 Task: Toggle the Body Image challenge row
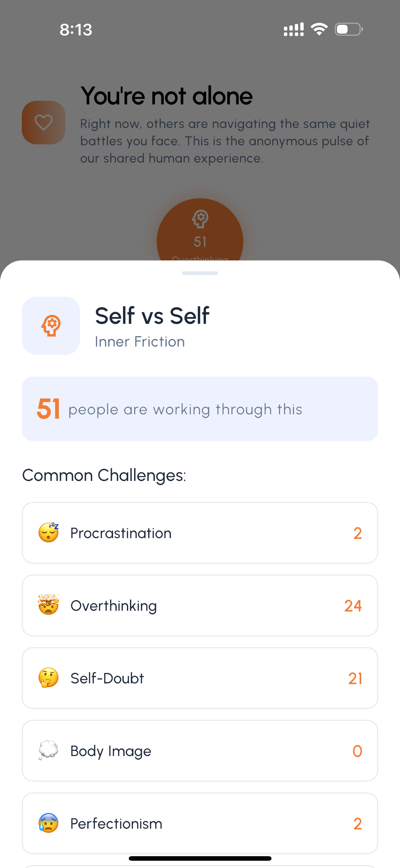[x=200, y=750]
